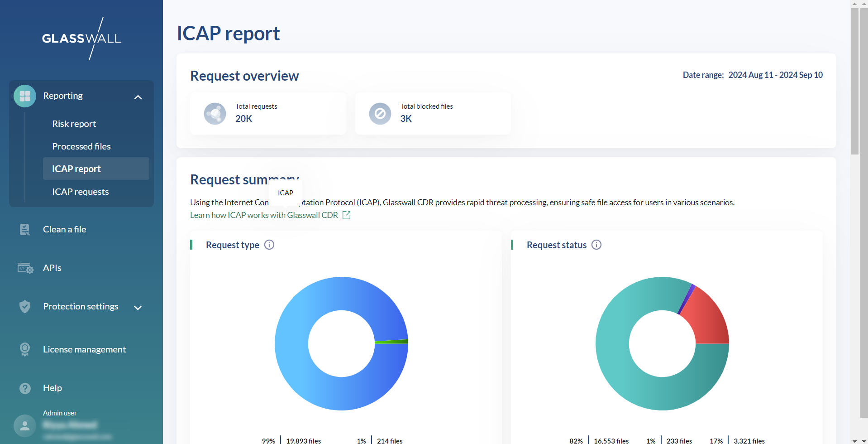The width and height of the screenshot is (868, 444).
Task: Click the Admin user label
Action: click(x=60, y=413)
